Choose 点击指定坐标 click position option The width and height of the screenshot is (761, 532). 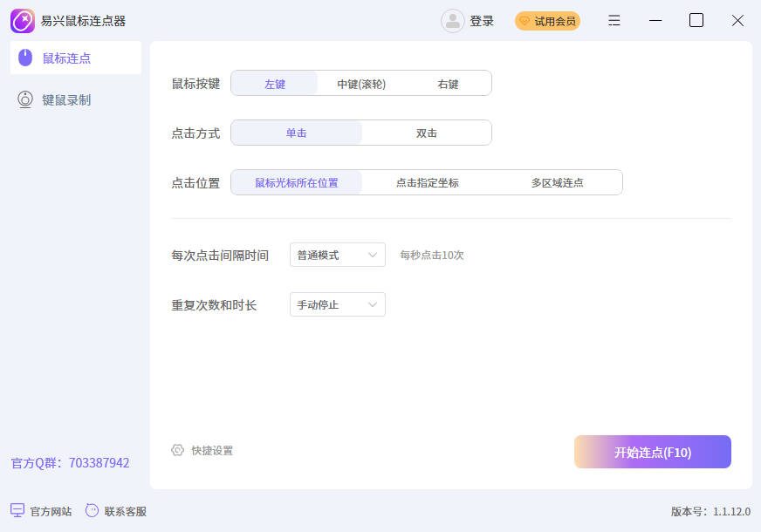point(427,183)
